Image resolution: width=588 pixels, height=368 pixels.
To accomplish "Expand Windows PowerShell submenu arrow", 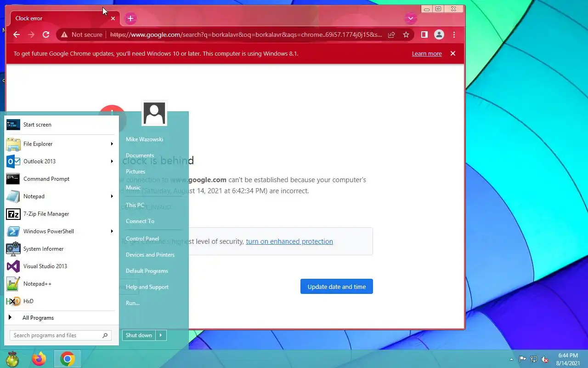I will [x=112, y=231].
